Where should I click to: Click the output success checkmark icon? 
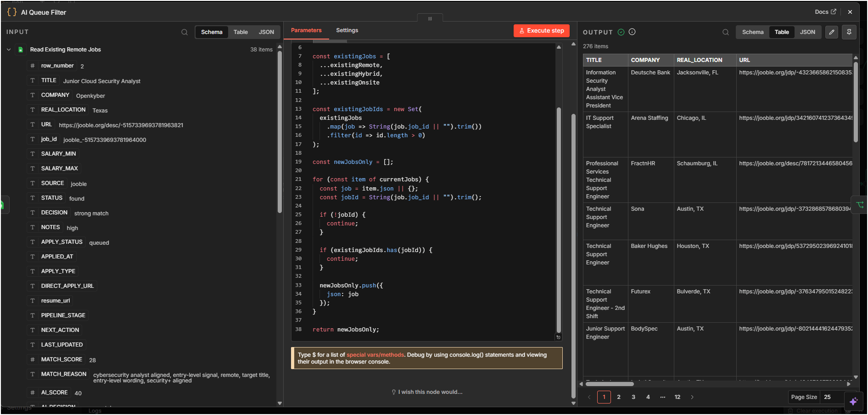click(x=621, y=32)
